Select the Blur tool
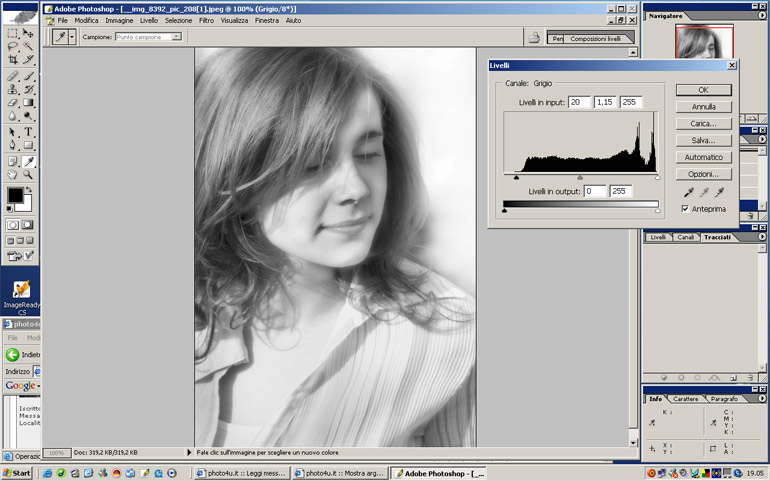This screenshot has width=770, height=481. tap(13, 116)
